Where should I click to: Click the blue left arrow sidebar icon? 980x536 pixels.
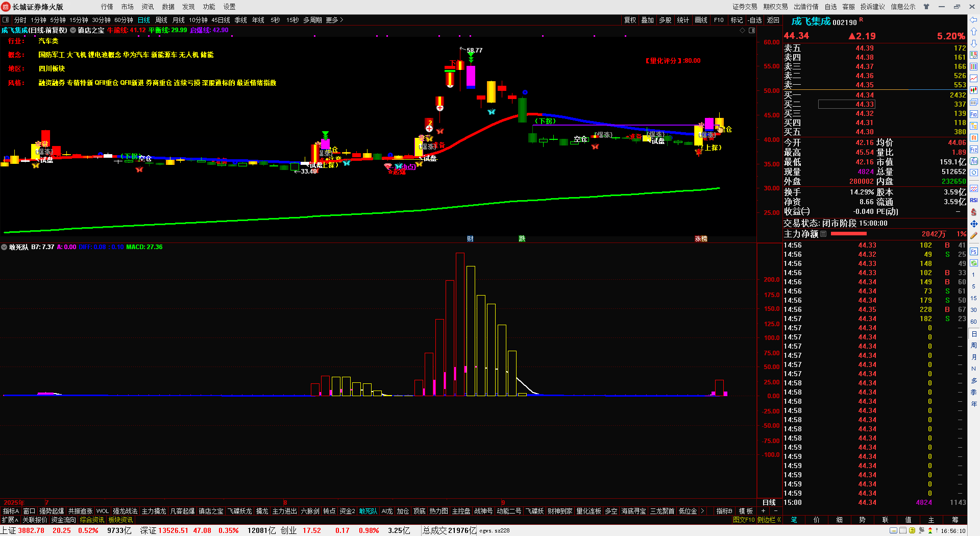(974, 20)
